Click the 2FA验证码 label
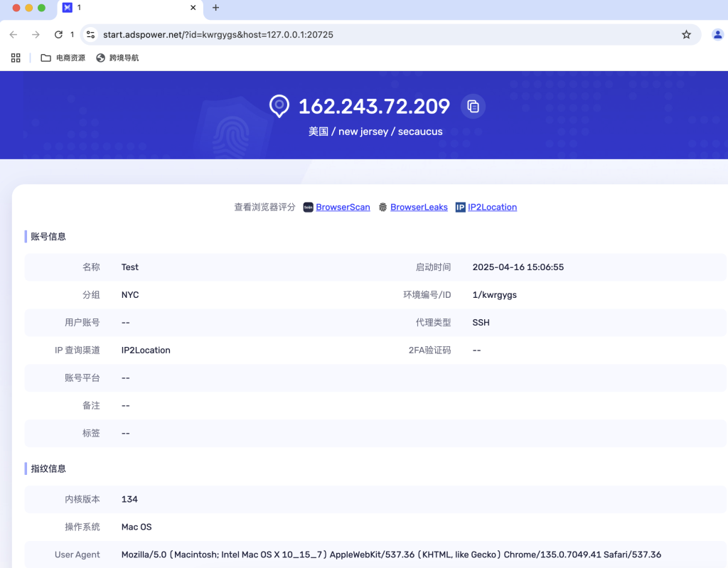This screenshot has height=568, width=728. point(429,350)
